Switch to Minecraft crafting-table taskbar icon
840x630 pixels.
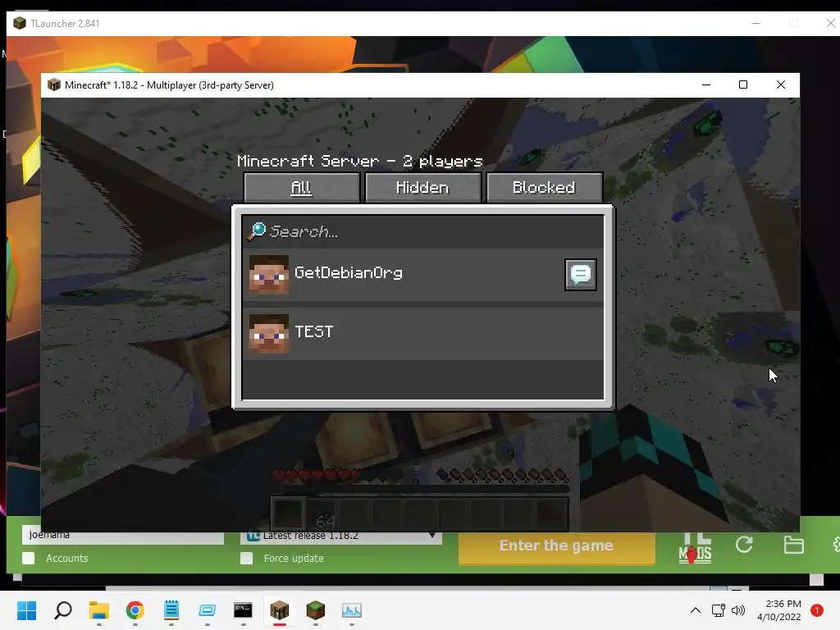(x=279, y=610)
